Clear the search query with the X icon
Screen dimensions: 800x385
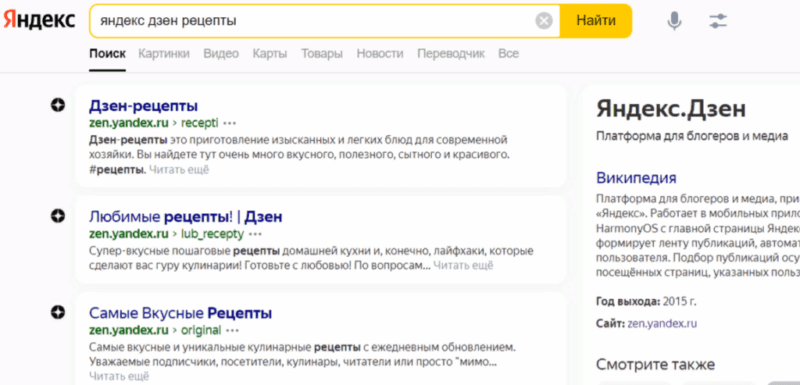(544, 21)
